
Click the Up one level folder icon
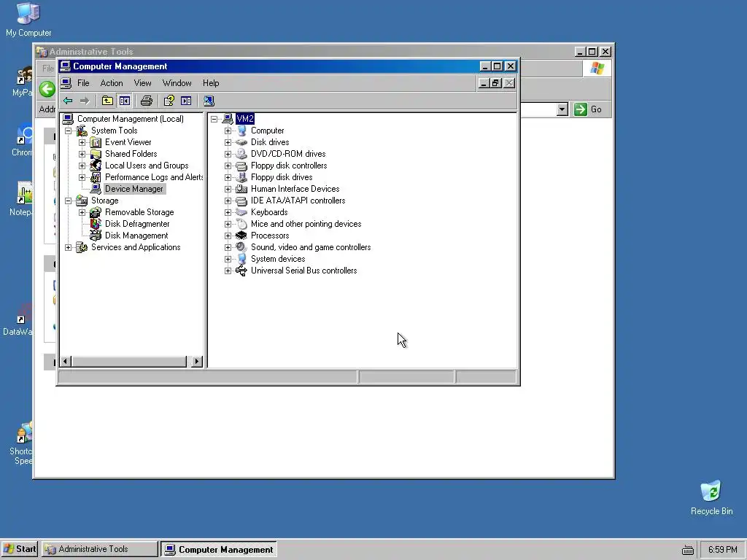click(108, 101)
